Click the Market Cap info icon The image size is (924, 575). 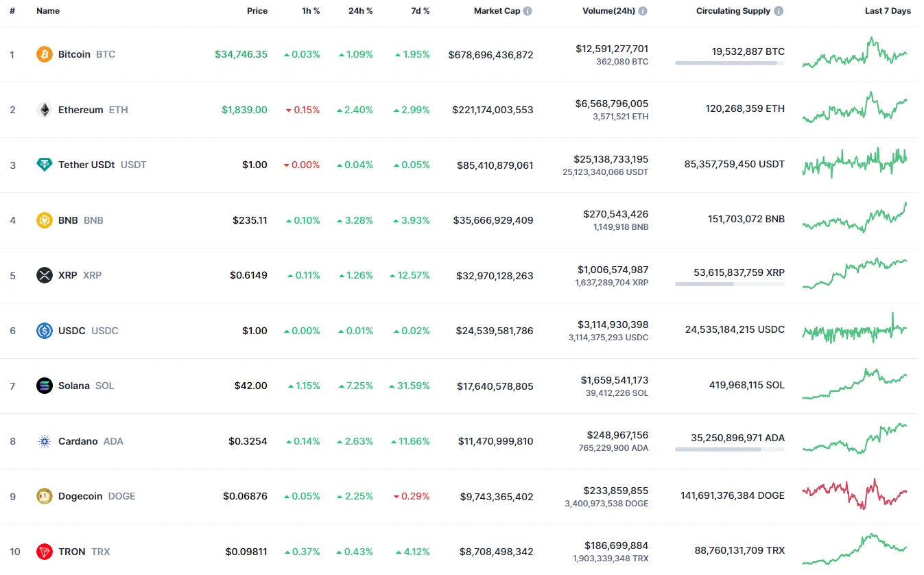pos(528,11)
